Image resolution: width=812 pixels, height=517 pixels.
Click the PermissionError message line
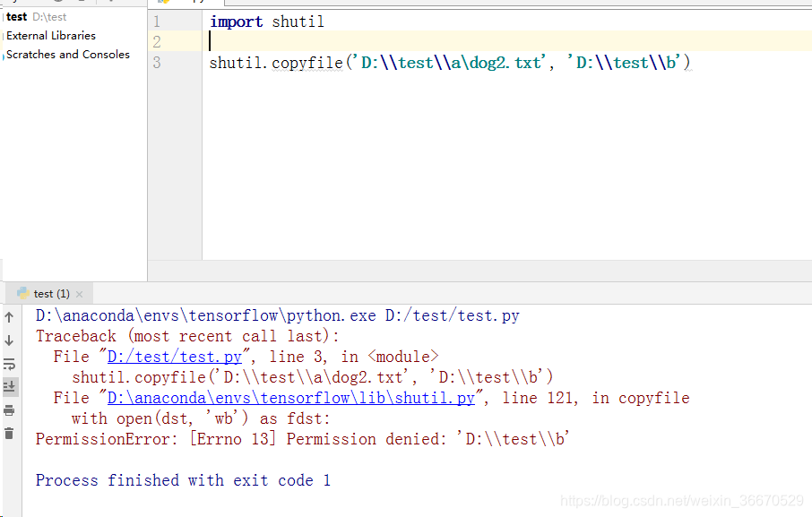[x=302, y=439]
